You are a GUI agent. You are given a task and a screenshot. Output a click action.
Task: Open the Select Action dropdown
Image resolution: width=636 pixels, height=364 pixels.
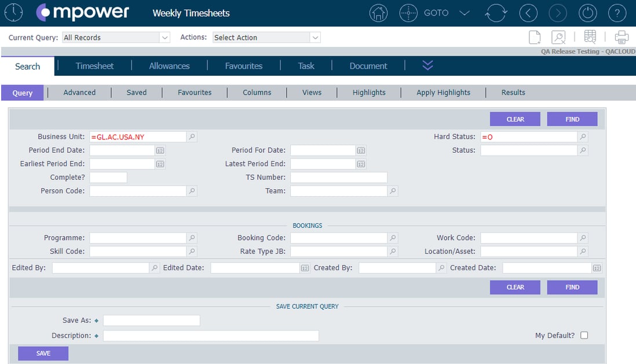(x=315, y=37)
